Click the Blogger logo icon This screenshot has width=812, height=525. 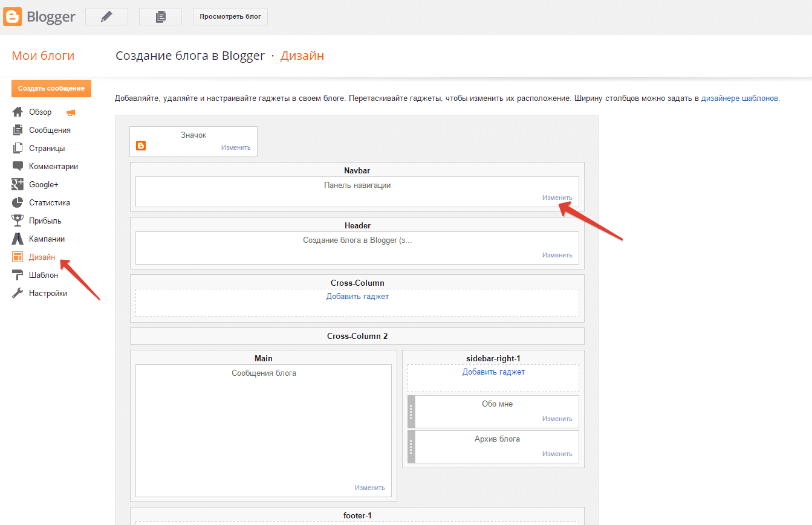pos(12,16)
